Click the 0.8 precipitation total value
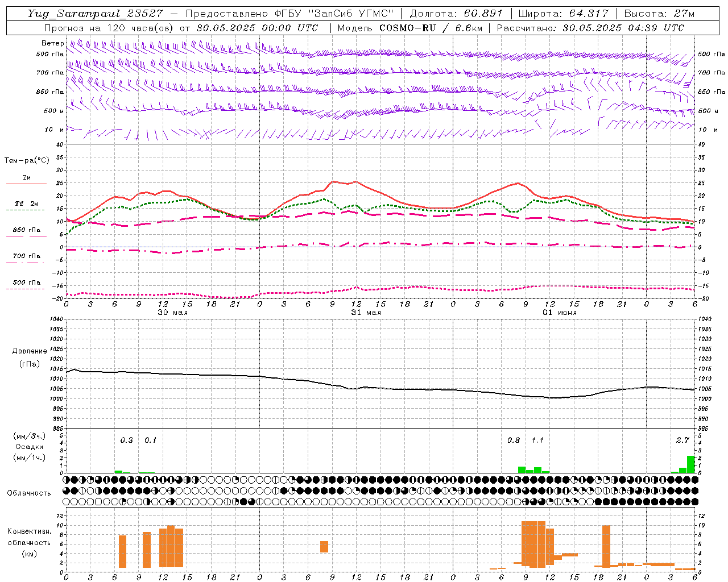Screen dimensions: 728x582 pyautogui.click(x=514, y=440)
